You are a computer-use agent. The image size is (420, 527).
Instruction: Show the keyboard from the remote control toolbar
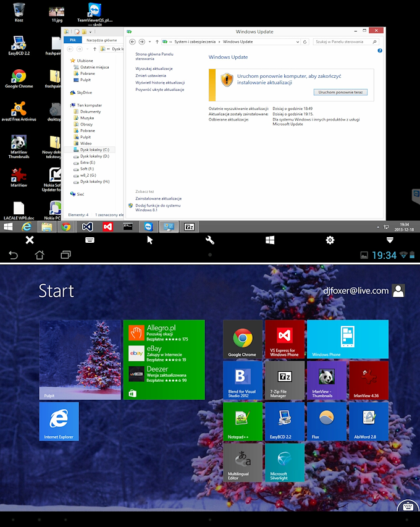click(90, 240)
